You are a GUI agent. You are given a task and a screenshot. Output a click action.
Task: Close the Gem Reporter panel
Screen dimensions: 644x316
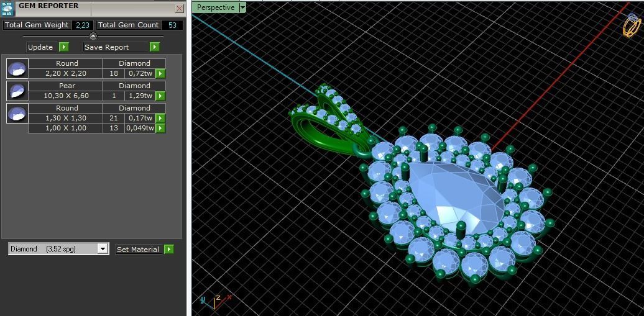point(179,8)
